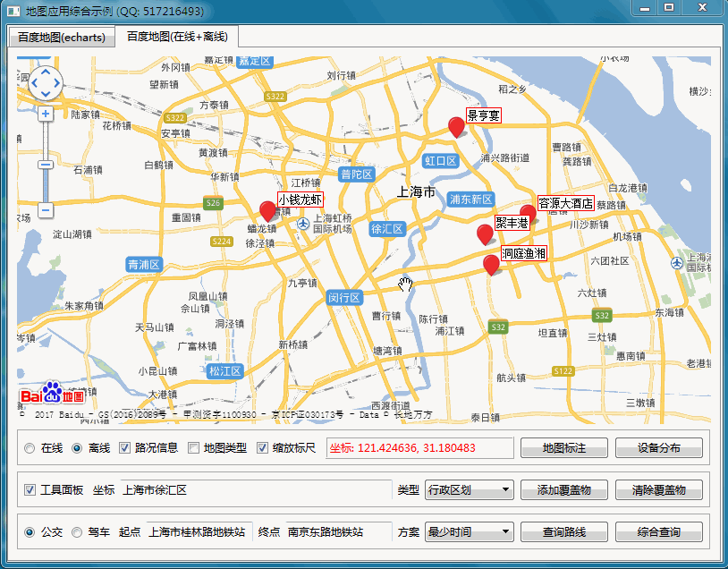Click the red marker for 景亨宴

click(456, 127)
